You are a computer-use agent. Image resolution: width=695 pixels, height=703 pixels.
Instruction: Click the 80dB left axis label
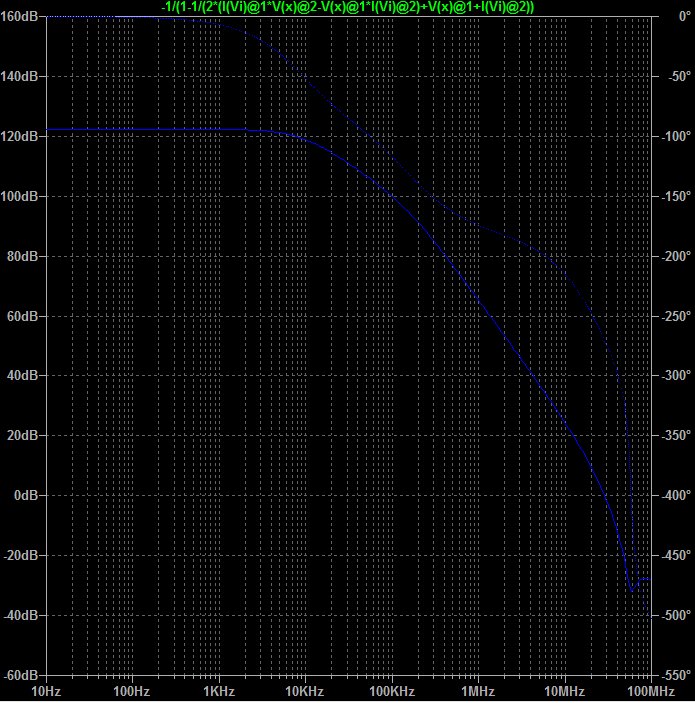pos(22,256)
